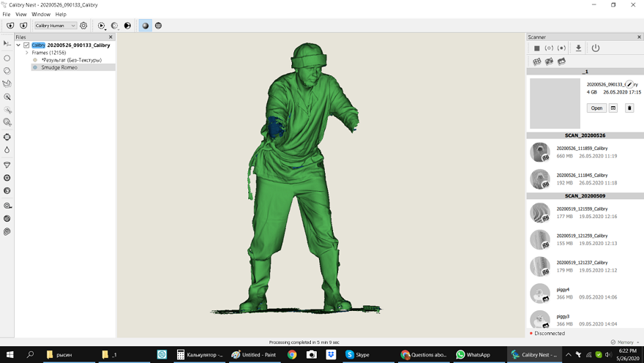
Task: Delete the 20200526_090133 scan with trash button
Action: coord(629,108)
